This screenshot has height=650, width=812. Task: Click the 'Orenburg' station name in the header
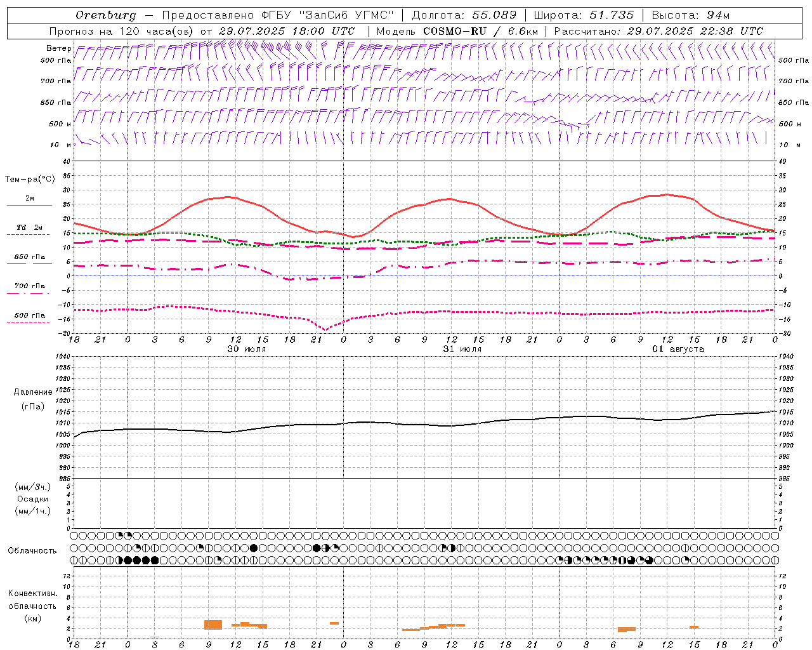tap(105, 15)
